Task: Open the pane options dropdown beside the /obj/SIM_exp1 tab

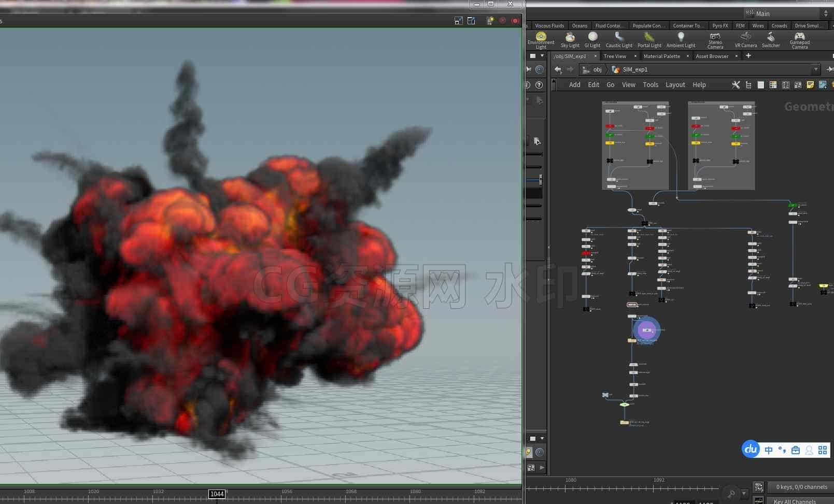Action: pos(542,56)
